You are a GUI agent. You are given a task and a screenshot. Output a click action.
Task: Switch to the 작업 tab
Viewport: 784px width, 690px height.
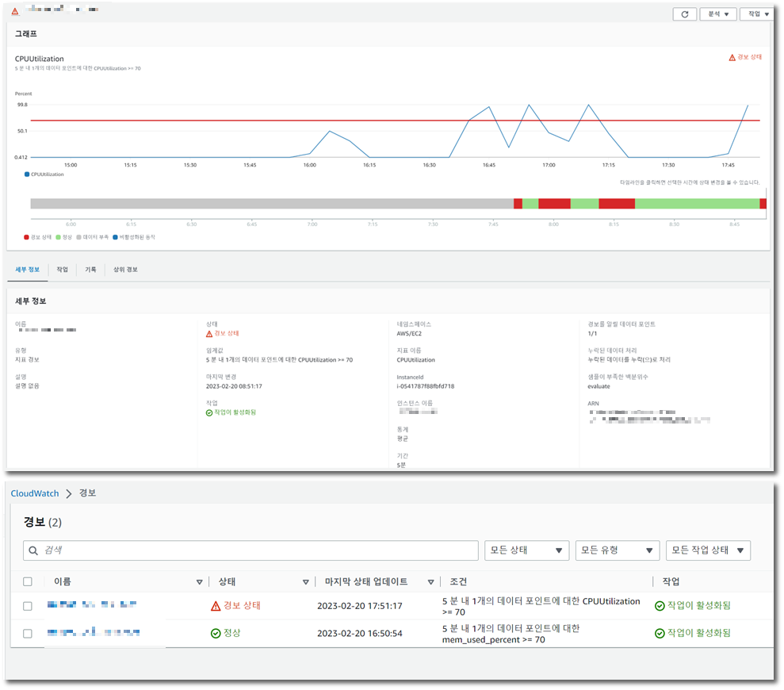[x=62, y=270]
